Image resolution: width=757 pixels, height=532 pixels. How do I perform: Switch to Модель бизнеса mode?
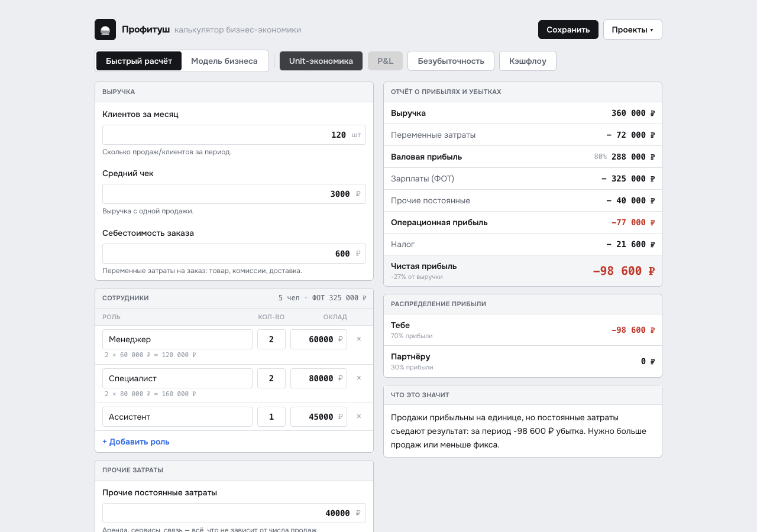tap(224, 61)
